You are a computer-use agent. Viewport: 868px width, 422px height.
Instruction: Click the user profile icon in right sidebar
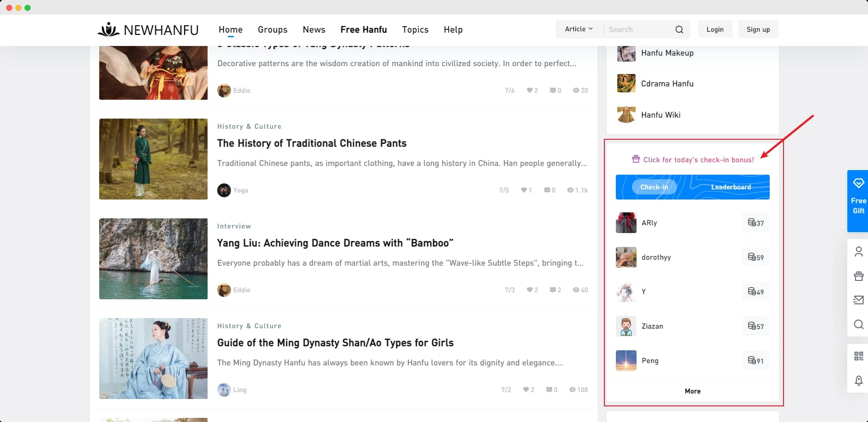point(858,251)
